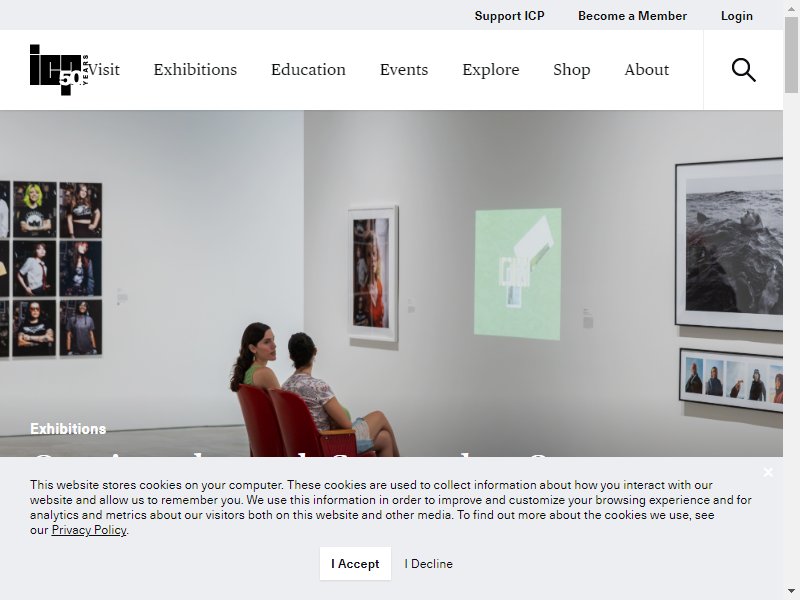This screenshot has width=800, height=600.
Task: Open the search magnifier icon
Action: (743, 70)
